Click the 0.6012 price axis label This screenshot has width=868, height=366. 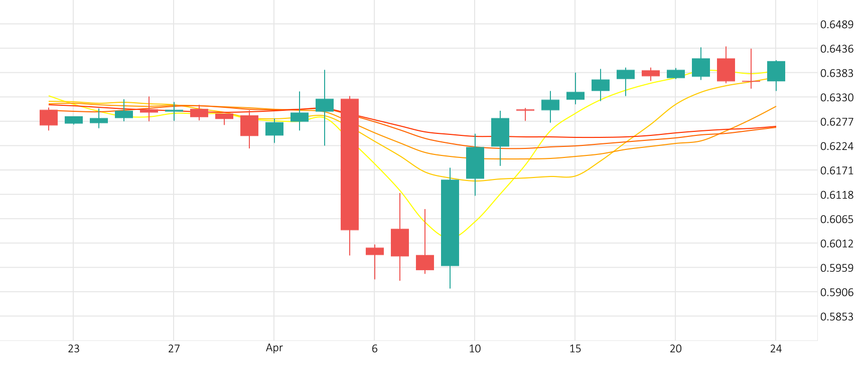pyautogui.click(x=836, y=244)
